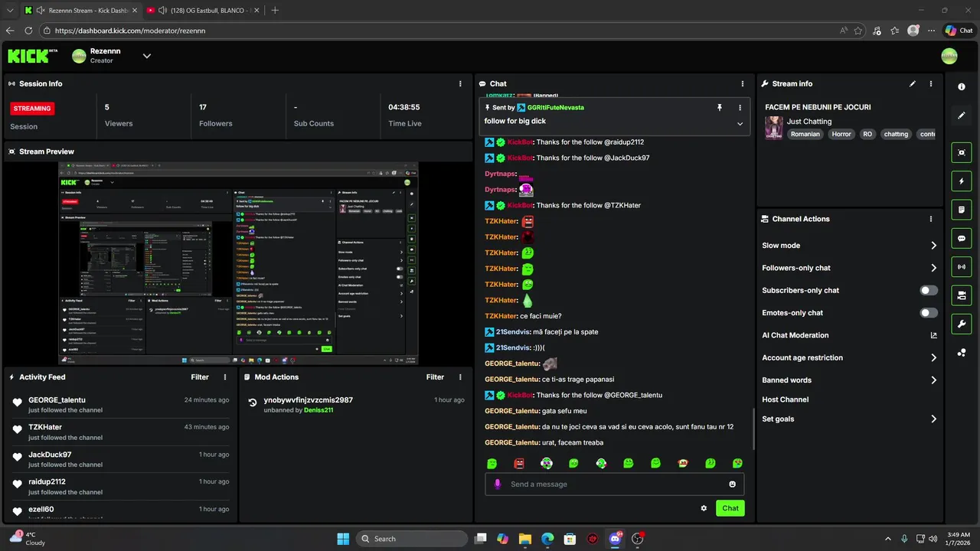
Task: Expand the Rezennn creator dropdown chevron
Action: (147, 56)
